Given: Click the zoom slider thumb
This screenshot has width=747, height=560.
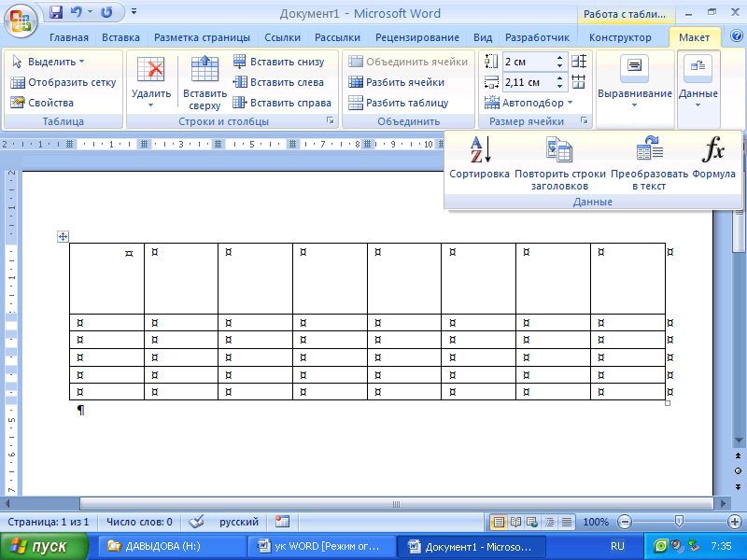Looking at the screenshot, I should 679,523.
